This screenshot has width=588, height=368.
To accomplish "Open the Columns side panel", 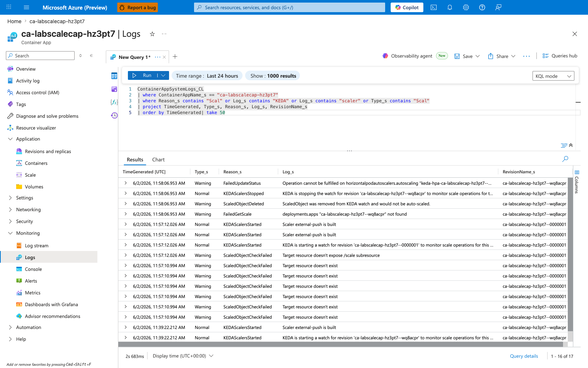I will point(577,182).
